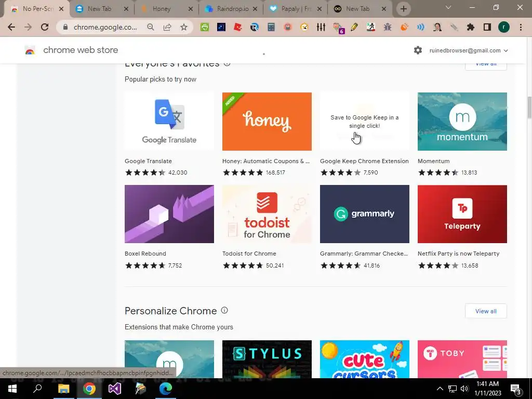Open the calculator extension icon

click(x=271, y=27)
